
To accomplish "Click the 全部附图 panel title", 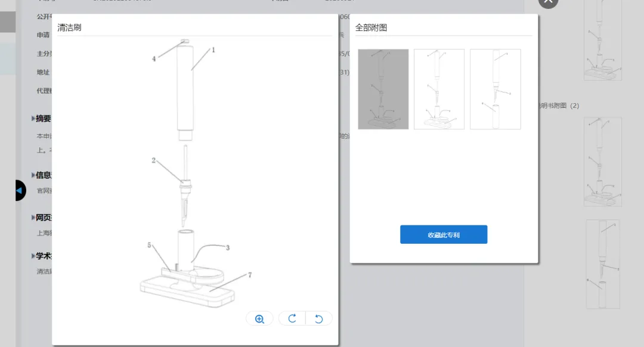I will [x=371, y=27].
